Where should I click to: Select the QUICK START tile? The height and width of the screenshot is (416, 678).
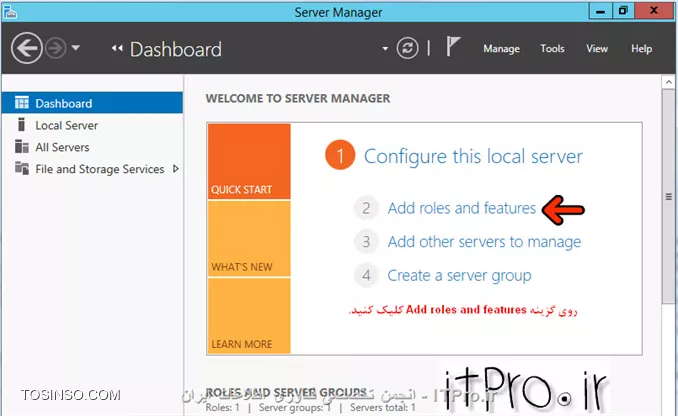click(x=249, y=161)
